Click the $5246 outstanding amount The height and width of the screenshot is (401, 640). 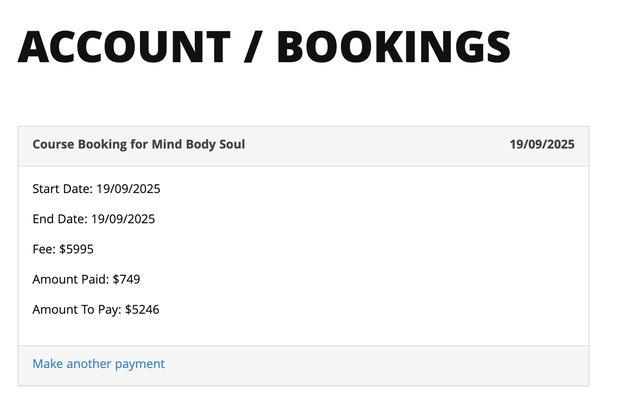(142, 309)
